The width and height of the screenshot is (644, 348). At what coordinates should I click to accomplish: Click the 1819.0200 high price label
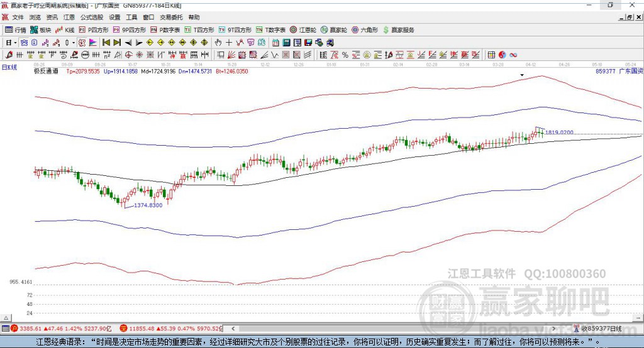559,132
